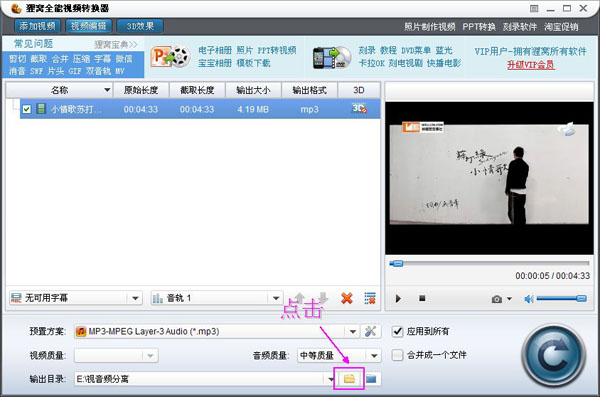The image size is (600, 397).
Task: Move the preview playback position slider
Action: [397, 263]
